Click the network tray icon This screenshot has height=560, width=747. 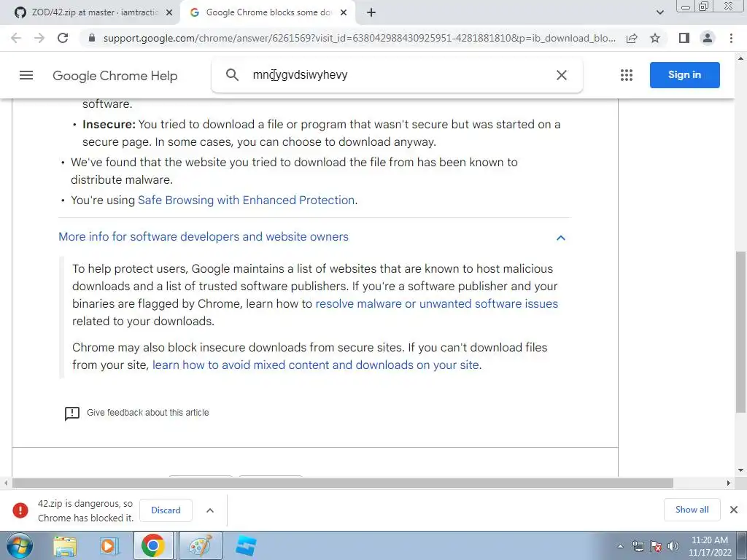click(638, 546)
